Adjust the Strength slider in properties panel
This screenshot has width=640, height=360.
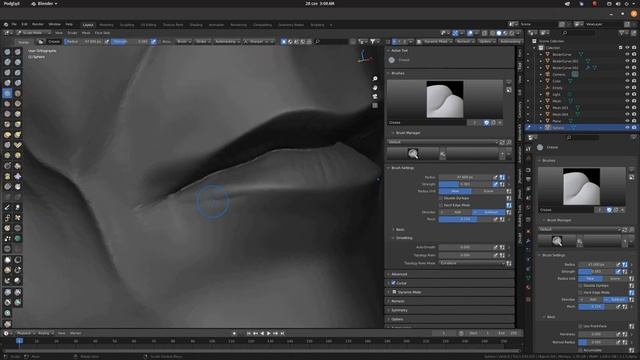(x=597, y=271)
